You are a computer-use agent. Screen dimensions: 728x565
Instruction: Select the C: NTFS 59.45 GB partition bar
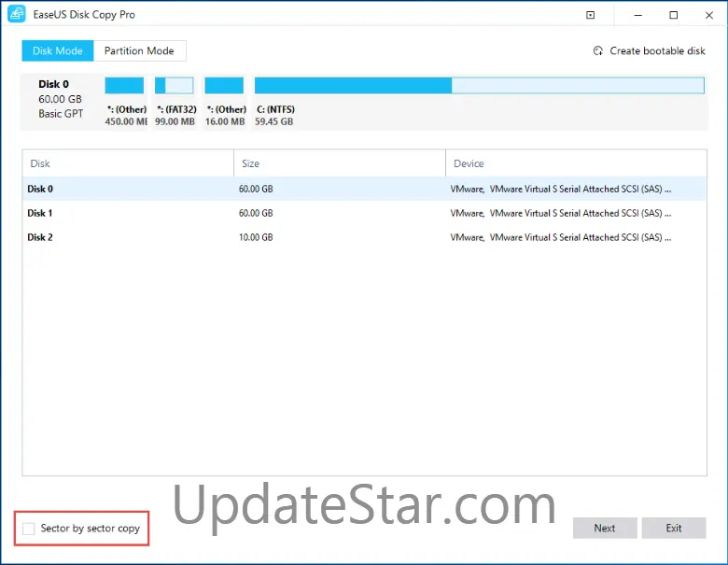tap(479, 86)
